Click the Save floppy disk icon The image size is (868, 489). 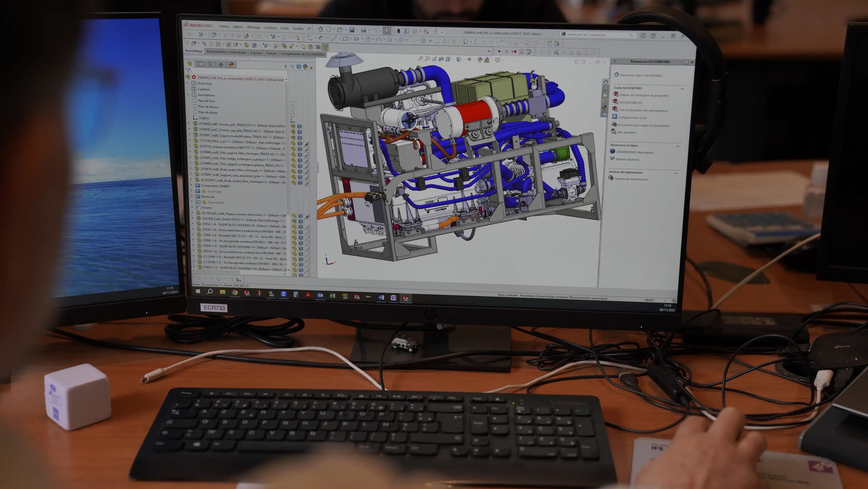pos(352,30)
